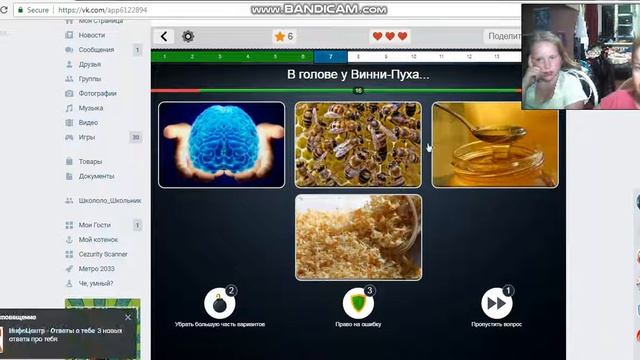The image size is (640, 360).
Task: Click the Новости sidebar icon
Action: 69,35
